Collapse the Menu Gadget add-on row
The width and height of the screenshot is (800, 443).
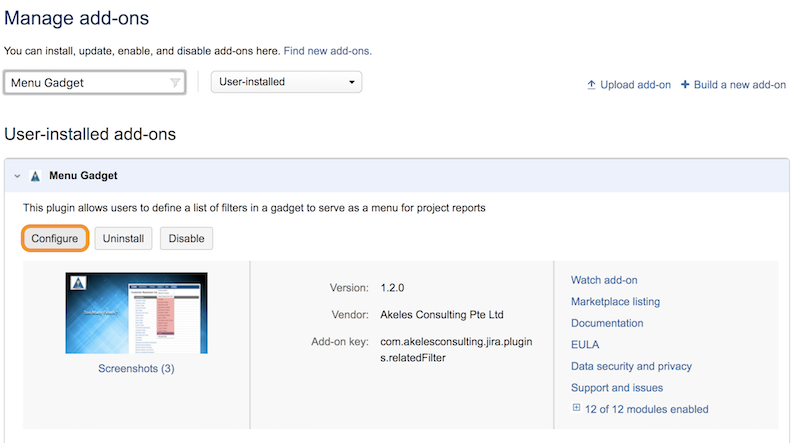coord(18,176)
